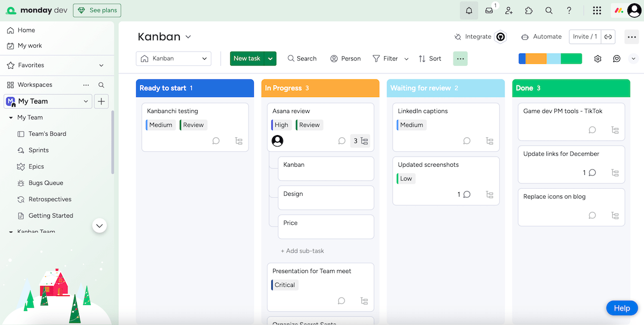Open the Filter option in the toolbar

[390, 58]
